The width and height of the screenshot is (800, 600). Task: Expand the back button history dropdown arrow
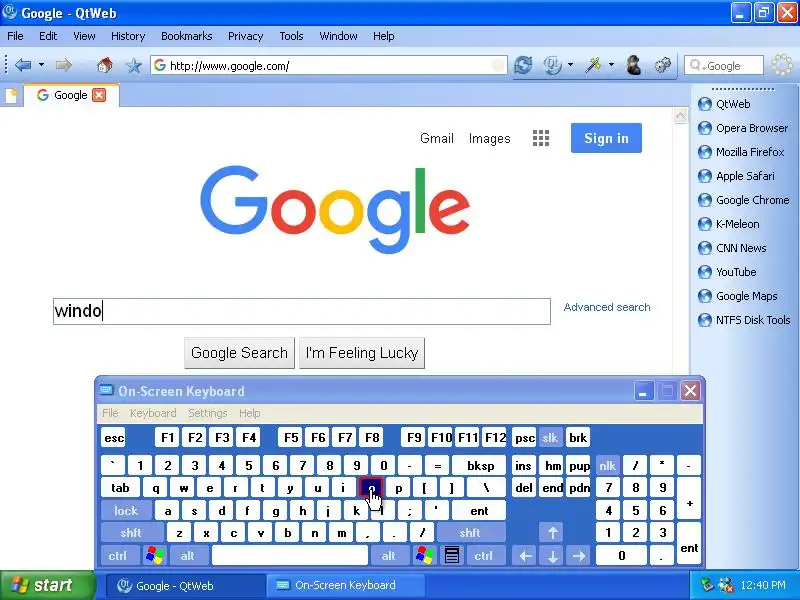(41, 65)
